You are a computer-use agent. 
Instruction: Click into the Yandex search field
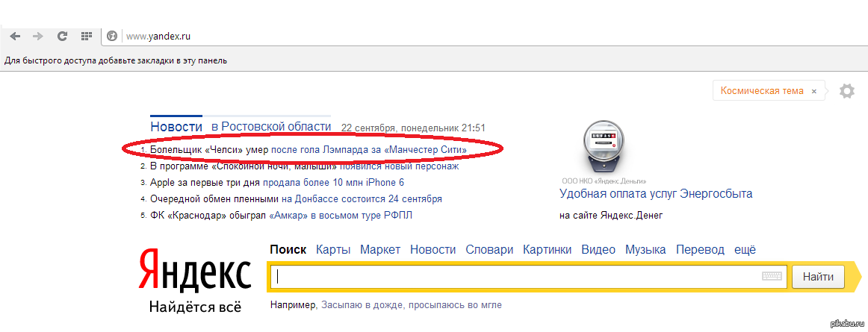coord(515,277)
